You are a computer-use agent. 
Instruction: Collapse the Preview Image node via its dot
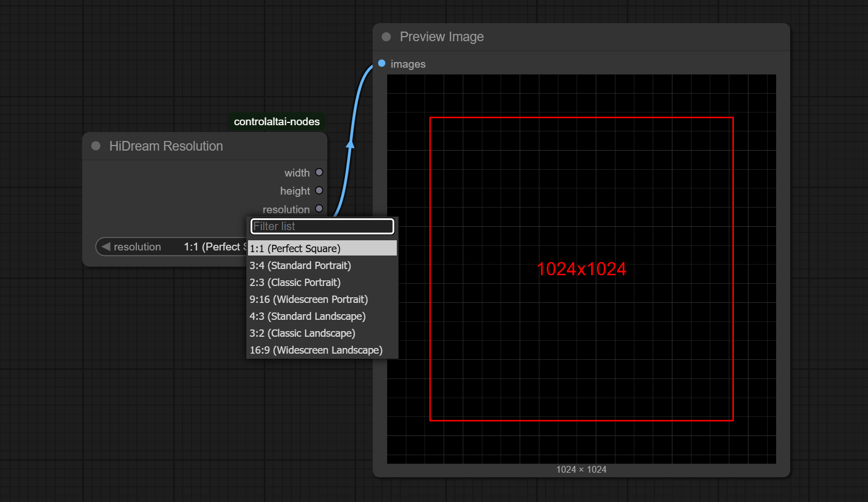386,37
